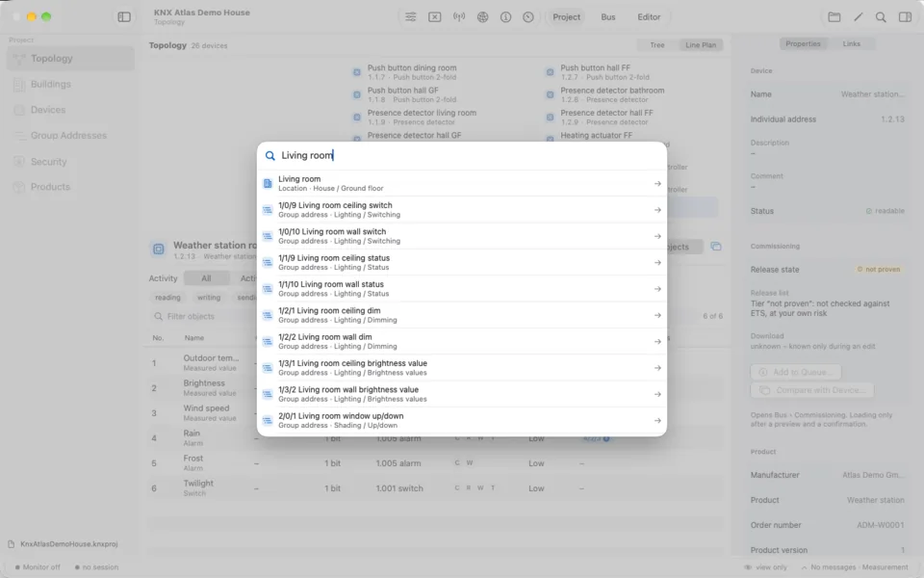Open the folder icon in toolbar
924x578 pixels.
click(834, 17)
